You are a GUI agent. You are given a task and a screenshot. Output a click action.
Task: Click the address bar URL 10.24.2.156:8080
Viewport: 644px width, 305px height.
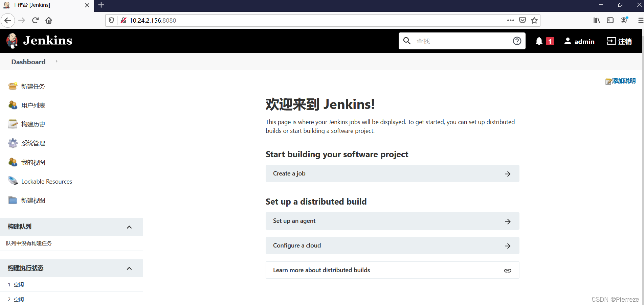coord(153,20)
